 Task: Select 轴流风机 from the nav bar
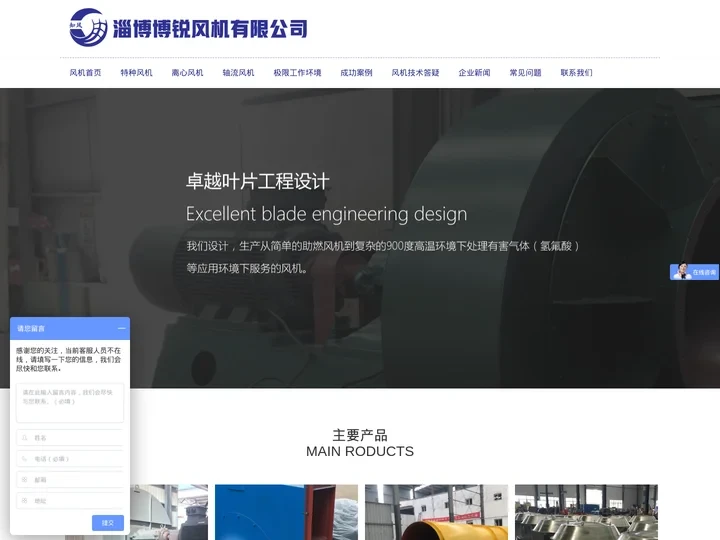coord(238,73)
